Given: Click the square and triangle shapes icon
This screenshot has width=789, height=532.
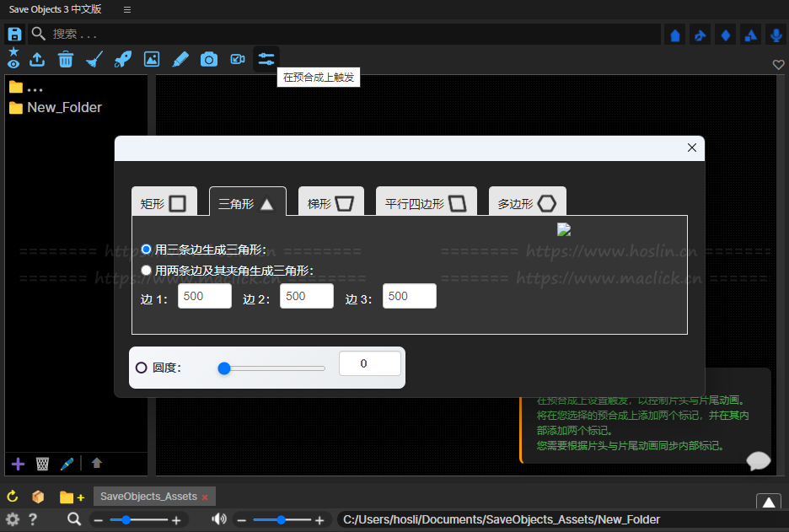Looking at the screenshot, I should coord(751,35).
